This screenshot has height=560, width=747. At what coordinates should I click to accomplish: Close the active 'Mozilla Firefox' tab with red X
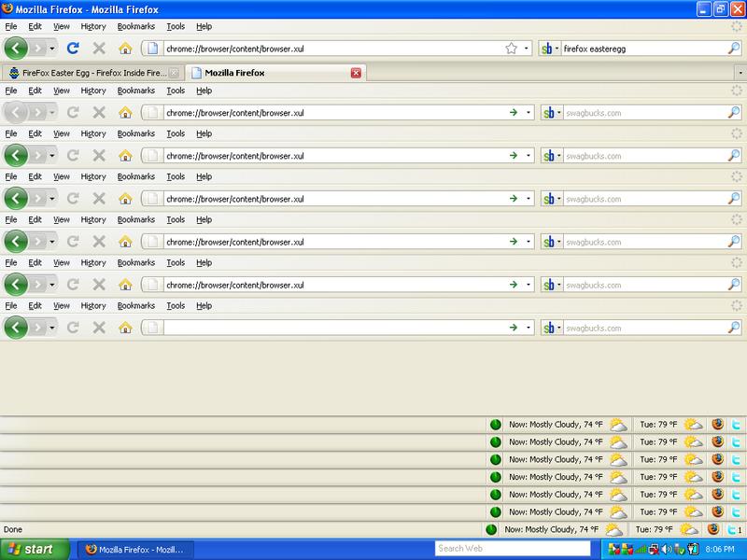coord(356,72)
